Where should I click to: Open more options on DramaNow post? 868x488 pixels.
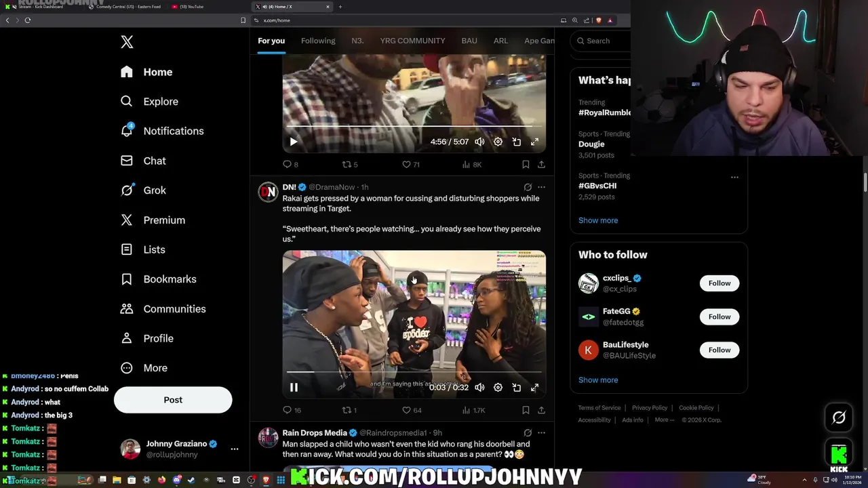(541, 187)
